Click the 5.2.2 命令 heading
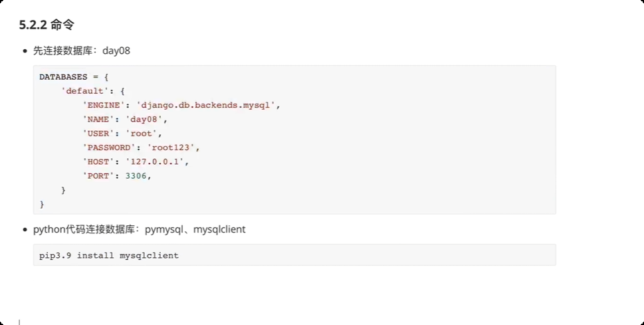This screenshot has height=325, width=644. pyautogui.click(x=47, y=26)
